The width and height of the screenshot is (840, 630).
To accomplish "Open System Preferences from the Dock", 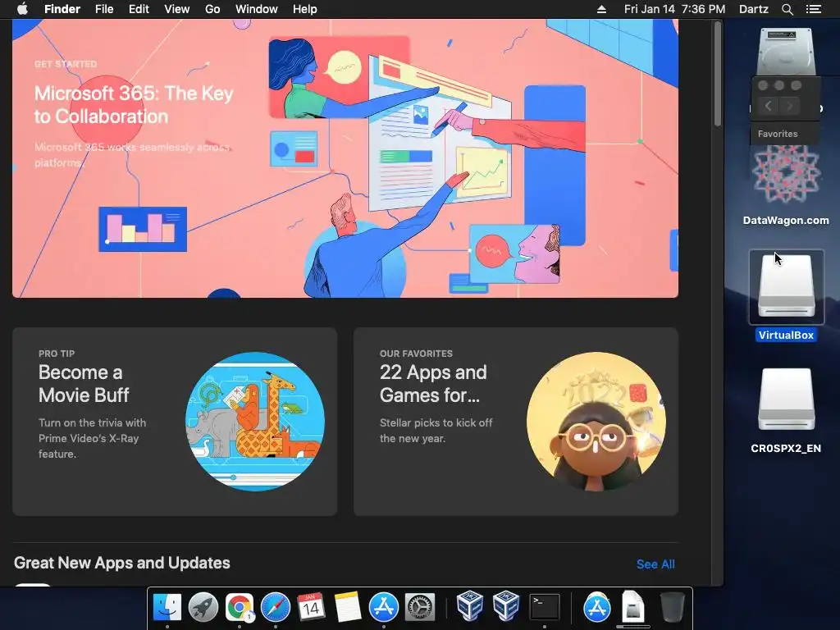I will coord(419,608).
